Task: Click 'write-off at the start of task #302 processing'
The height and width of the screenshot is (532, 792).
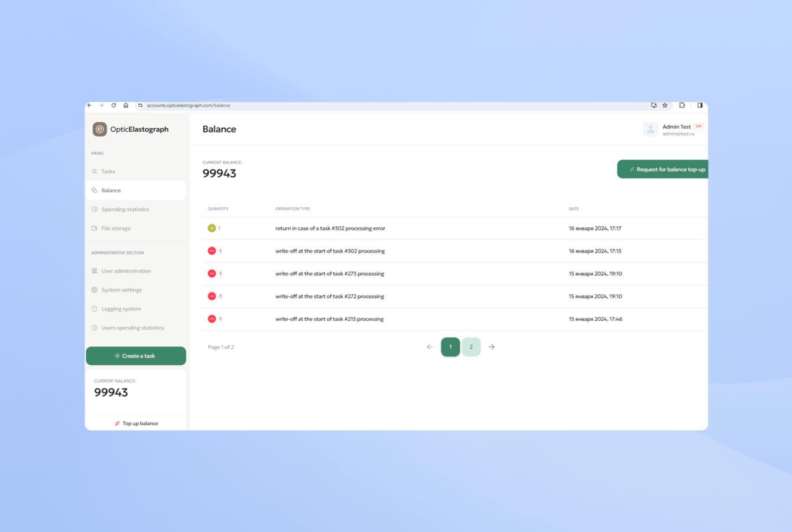Action: (x=330, y=251)
